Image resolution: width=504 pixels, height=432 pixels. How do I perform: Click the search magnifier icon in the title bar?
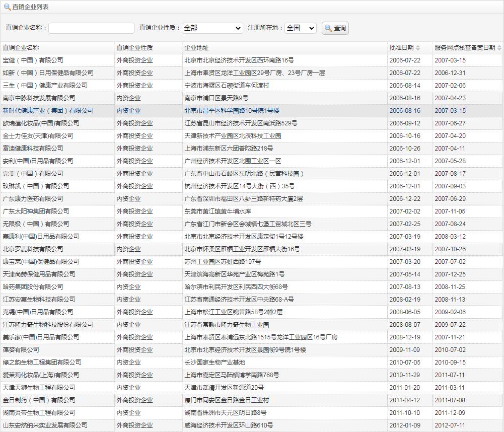click(7, 7)
